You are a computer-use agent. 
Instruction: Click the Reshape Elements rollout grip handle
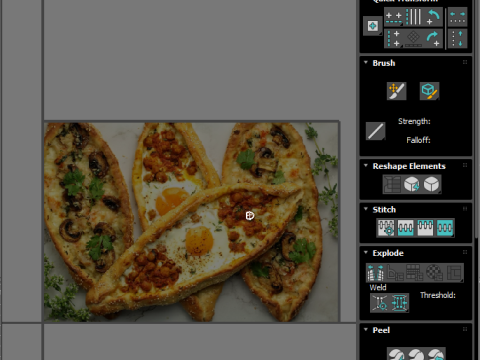pyautogui.click(x=465, y=165)
